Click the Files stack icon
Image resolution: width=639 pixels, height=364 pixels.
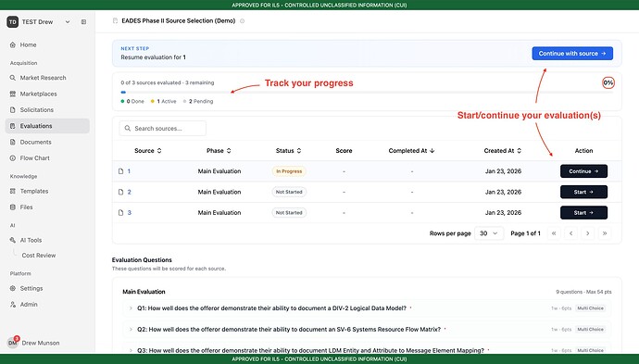[x=13, y=207]
